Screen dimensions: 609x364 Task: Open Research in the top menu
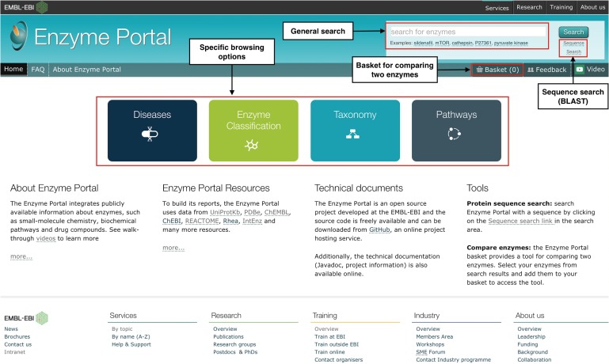click(x=529, y=7)
